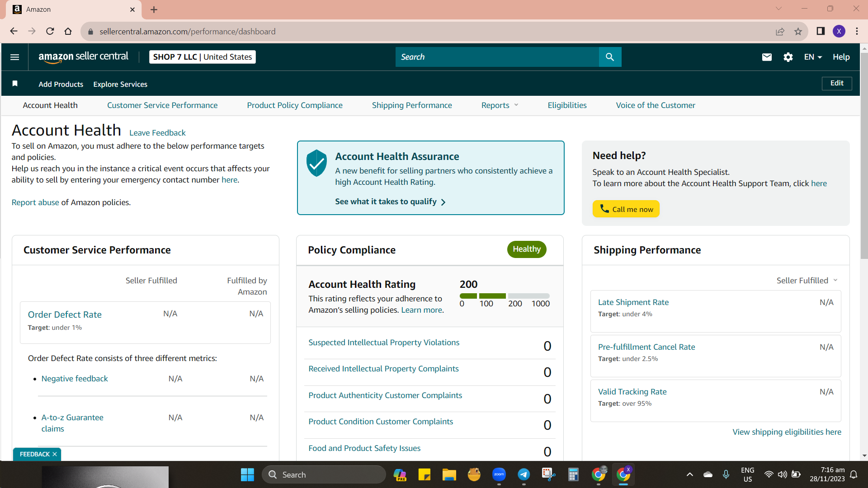Open the SHOP 7 LLC account switcher
This screenshot has height=488, width=868.
coord(203,57)
